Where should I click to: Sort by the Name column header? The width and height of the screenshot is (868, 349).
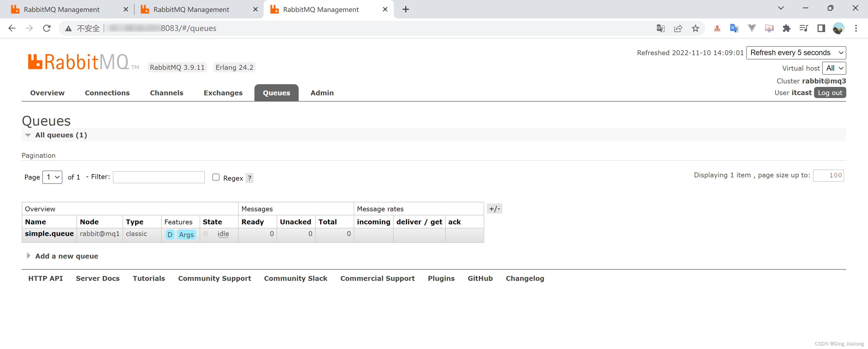point(35,222)
